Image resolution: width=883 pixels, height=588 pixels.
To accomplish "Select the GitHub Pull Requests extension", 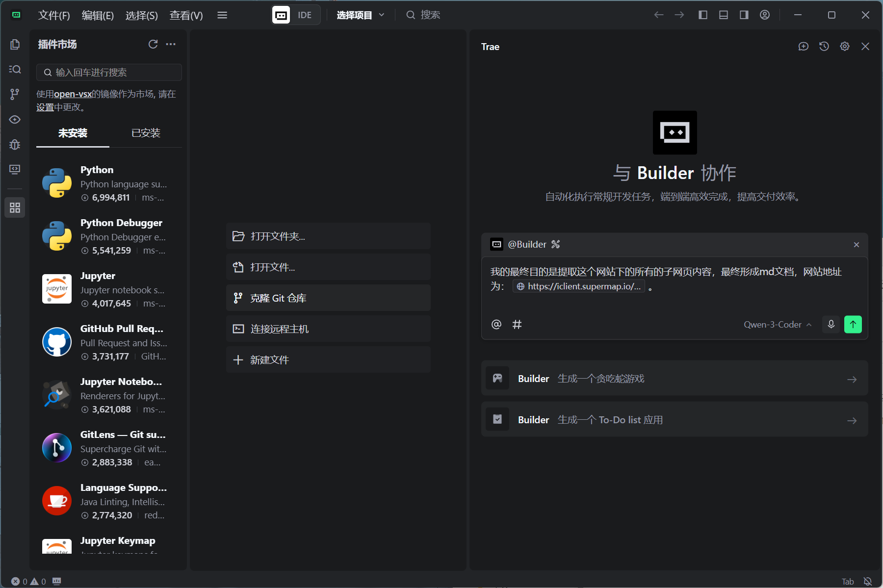I will coord(109,342).
